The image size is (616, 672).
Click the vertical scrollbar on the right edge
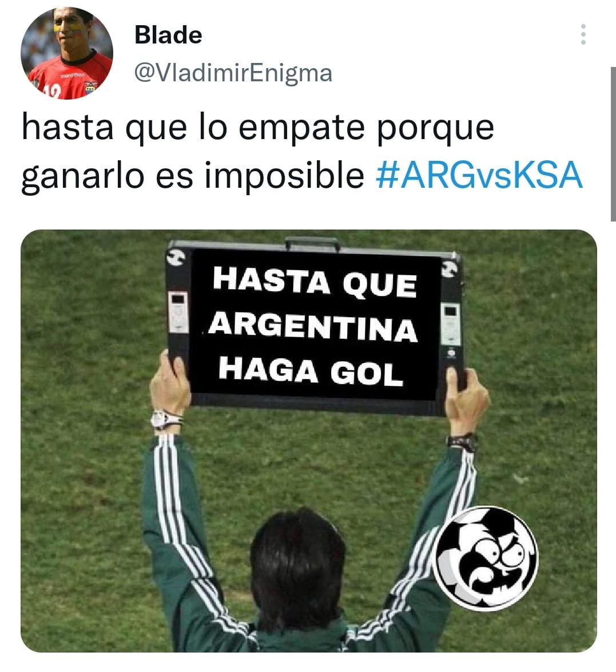(613, 144)
